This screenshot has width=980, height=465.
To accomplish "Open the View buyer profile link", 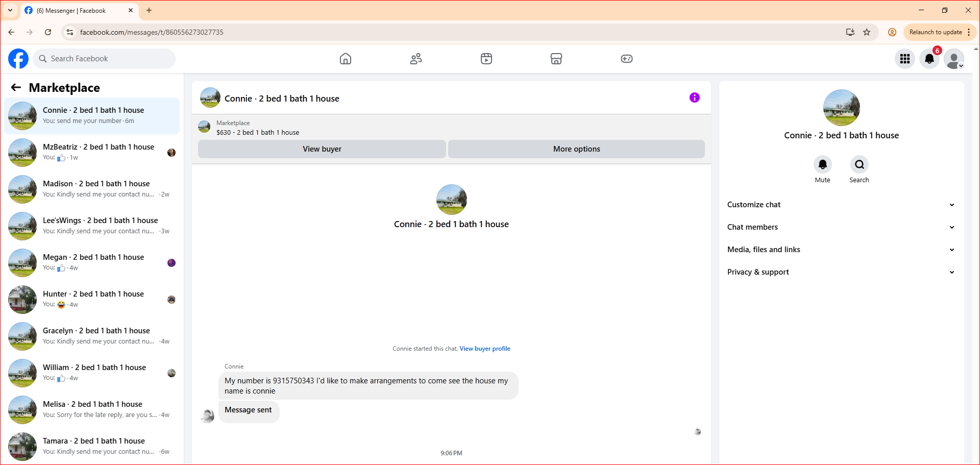I will tap(485, 349).
